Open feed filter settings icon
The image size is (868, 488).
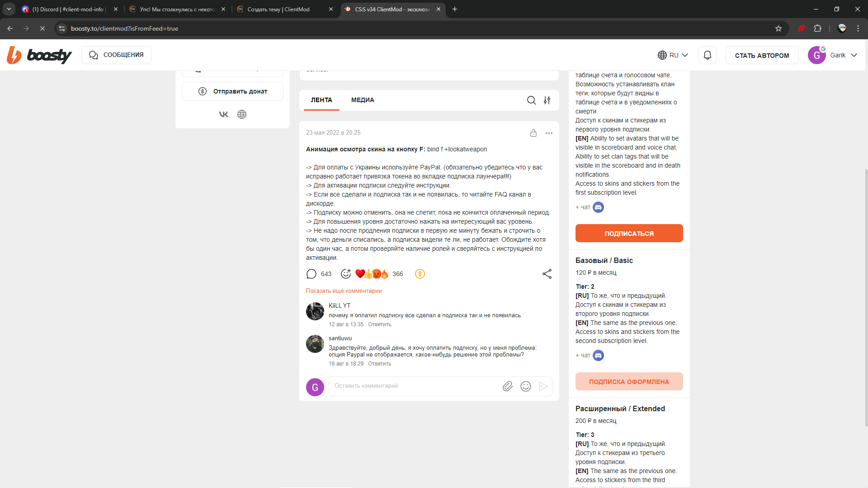click(x=547, y=100)
